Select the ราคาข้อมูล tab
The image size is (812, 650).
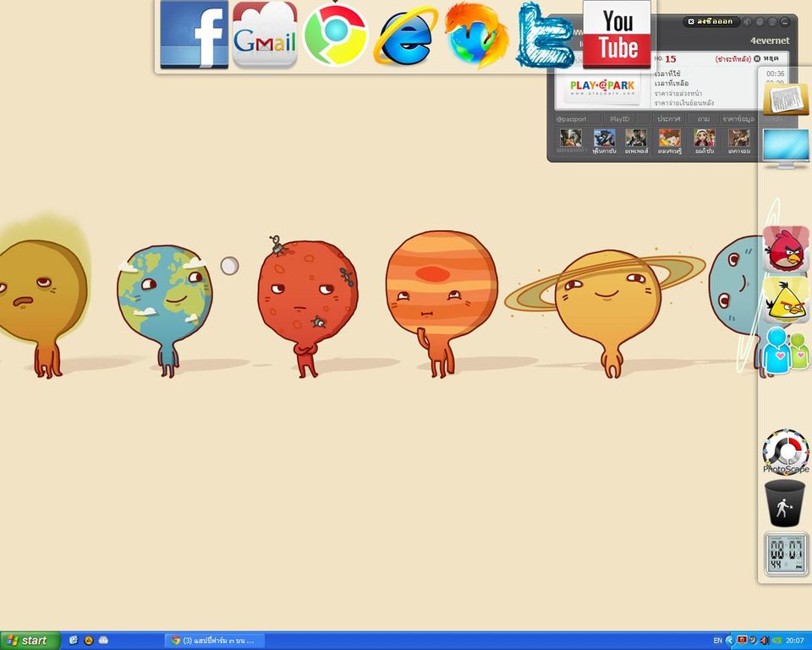[738, 119]
